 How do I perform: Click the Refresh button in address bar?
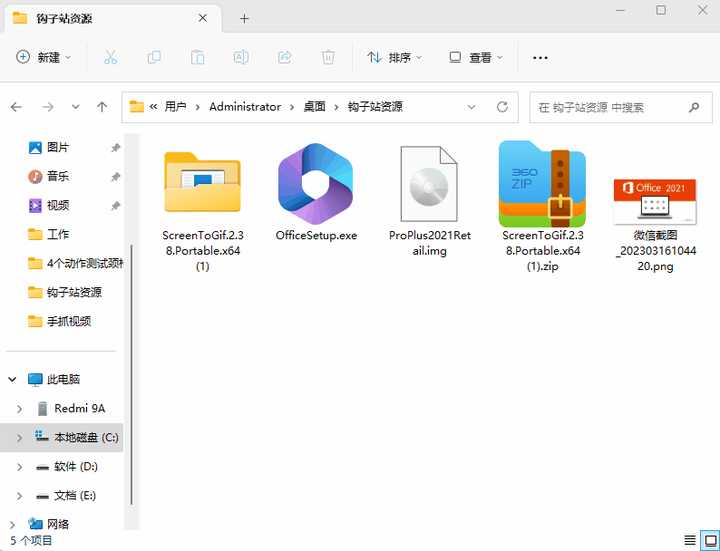[502, 107]
